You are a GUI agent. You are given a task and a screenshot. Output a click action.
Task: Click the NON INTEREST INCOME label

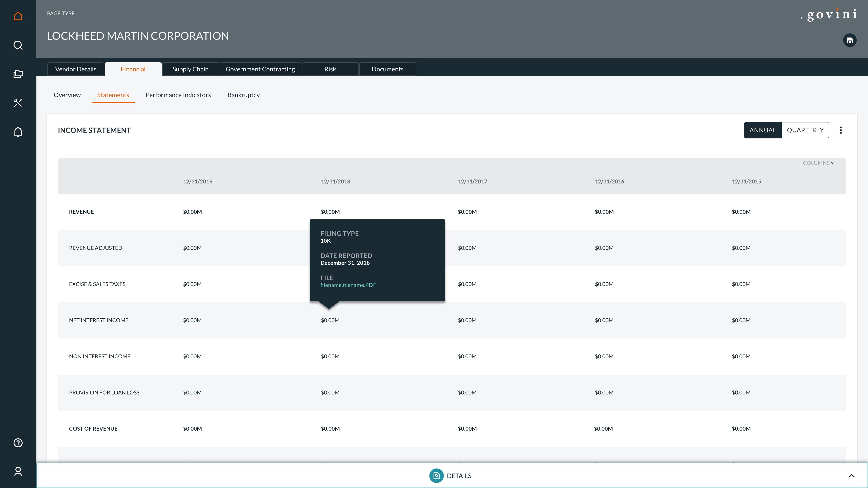click(x=99, y=356)
